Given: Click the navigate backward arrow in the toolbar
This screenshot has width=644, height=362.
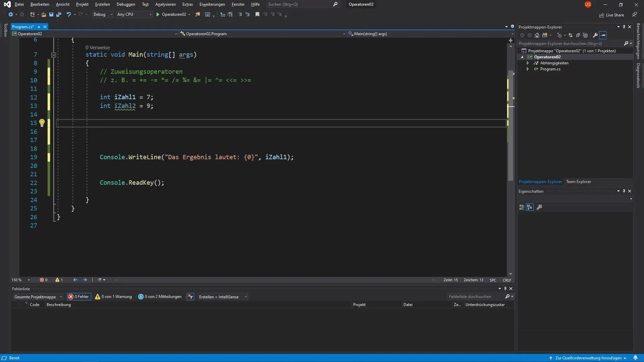Looking at the screenshot, I should [11, 14].
